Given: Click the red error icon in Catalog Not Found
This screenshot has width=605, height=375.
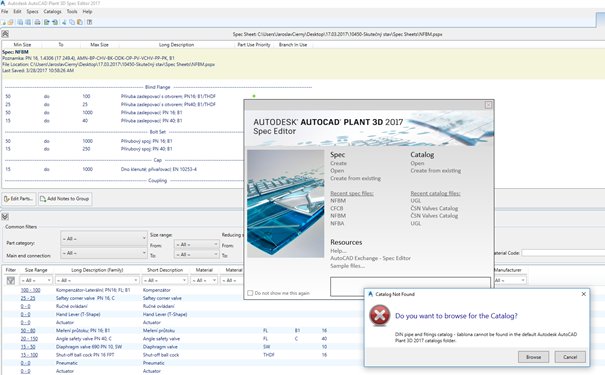Looking at the screenshot, I should pyautogui.click(x=380, y=316).
